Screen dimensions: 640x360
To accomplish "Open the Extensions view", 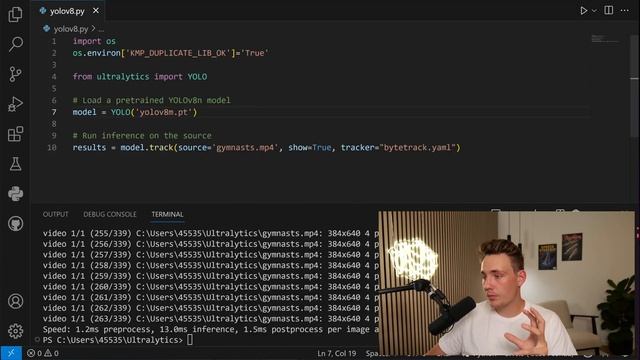I will [15, 134].
